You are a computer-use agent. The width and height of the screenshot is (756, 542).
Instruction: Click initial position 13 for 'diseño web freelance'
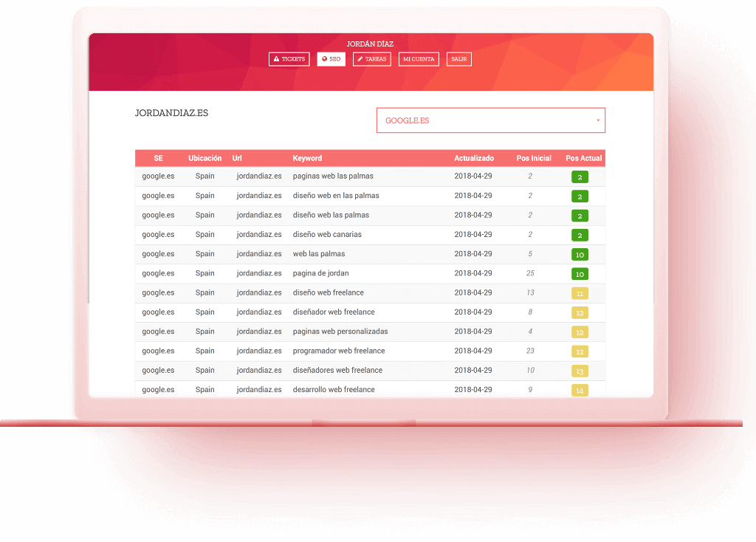click(530, 292)
